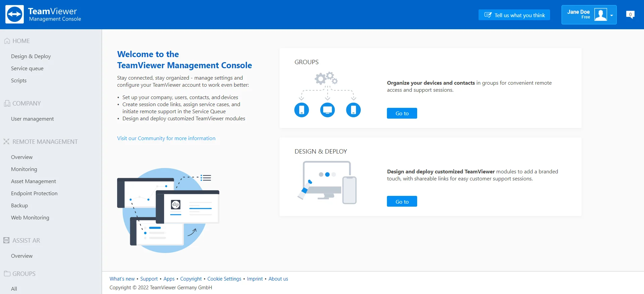Open Scripts in sidebar
Image resolution: width=644 pixels, height=294 pixels.
coord(19,81)
